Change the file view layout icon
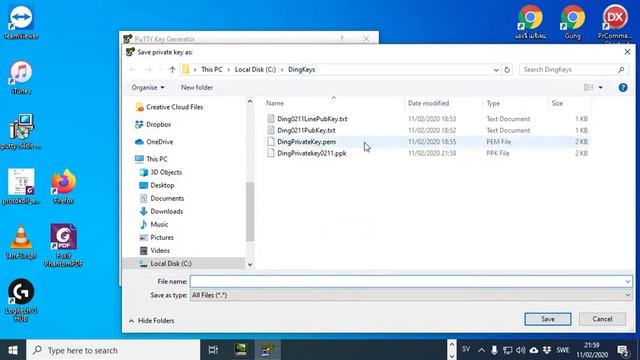Viewport: 640px width, 360px height. (589, 87)
